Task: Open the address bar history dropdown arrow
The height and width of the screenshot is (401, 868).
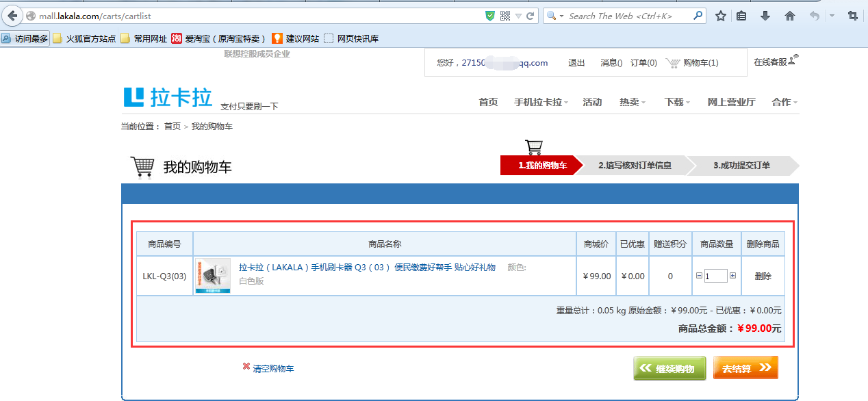Action: [518, 16]
